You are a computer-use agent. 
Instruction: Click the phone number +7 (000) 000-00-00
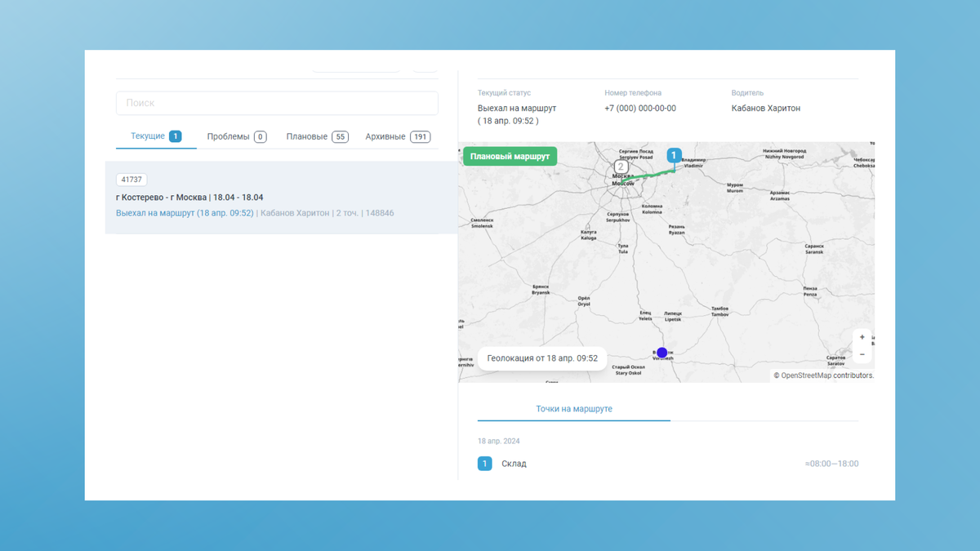(x=640, y=109)
